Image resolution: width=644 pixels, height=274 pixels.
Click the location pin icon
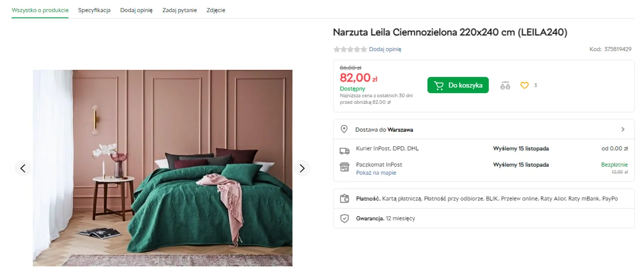coord(344,129)
